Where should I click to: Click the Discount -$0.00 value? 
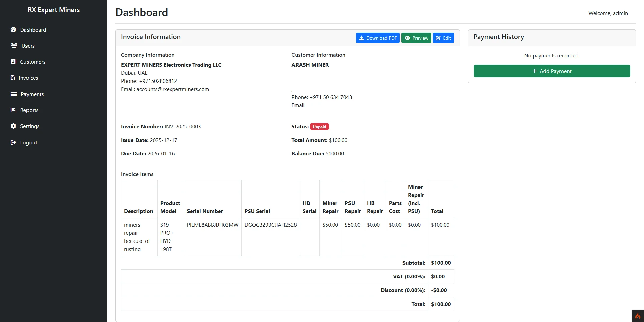439,290
